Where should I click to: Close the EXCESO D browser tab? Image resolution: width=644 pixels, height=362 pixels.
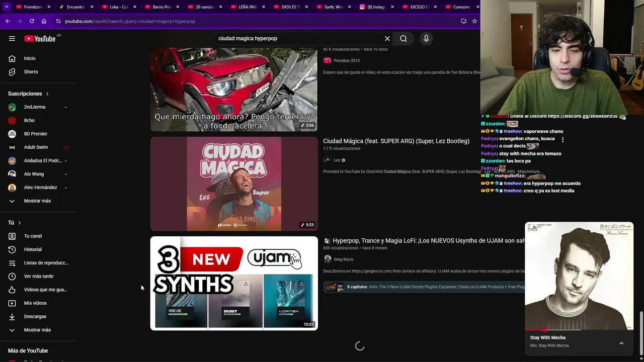click(x=435, y=7)
